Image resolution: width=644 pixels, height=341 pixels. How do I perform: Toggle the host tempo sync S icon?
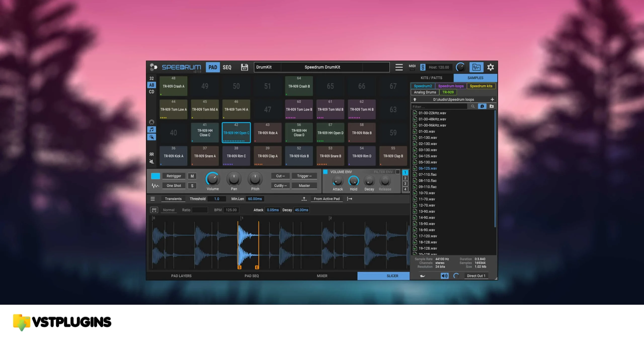point(423,67)
